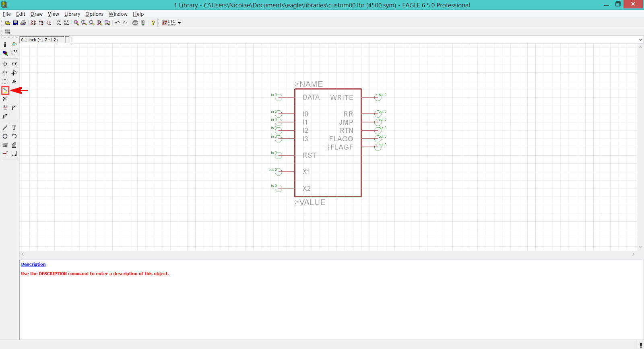The image size is (644, 349).
Task: Select the Dimension tool
Action: [14, 154]
